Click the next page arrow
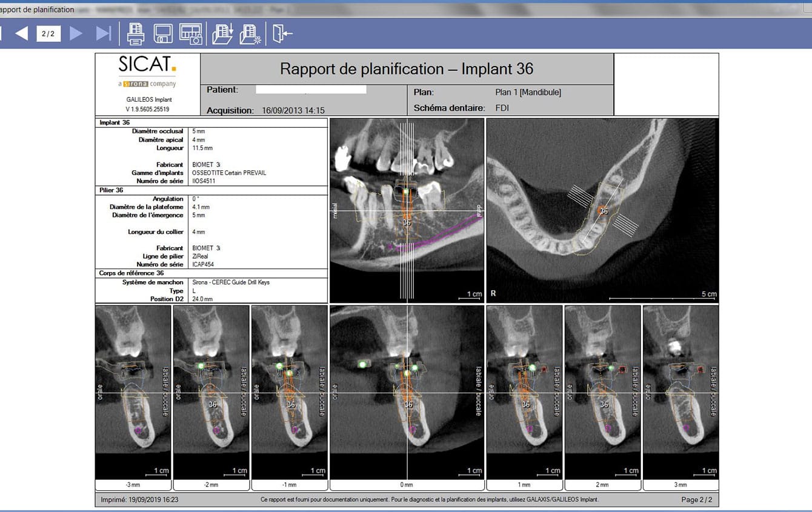The image size is (812, 512). click(x=76, y=33)
